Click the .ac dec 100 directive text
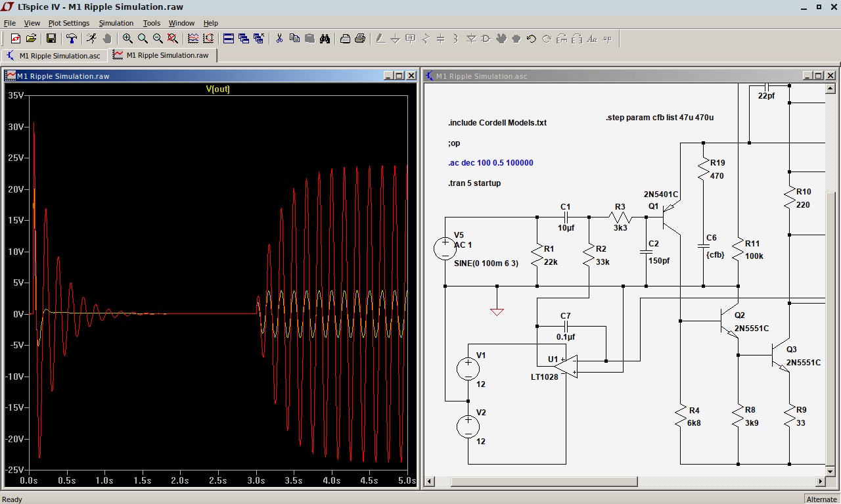The image size is (841, 504). pos(491,163)
